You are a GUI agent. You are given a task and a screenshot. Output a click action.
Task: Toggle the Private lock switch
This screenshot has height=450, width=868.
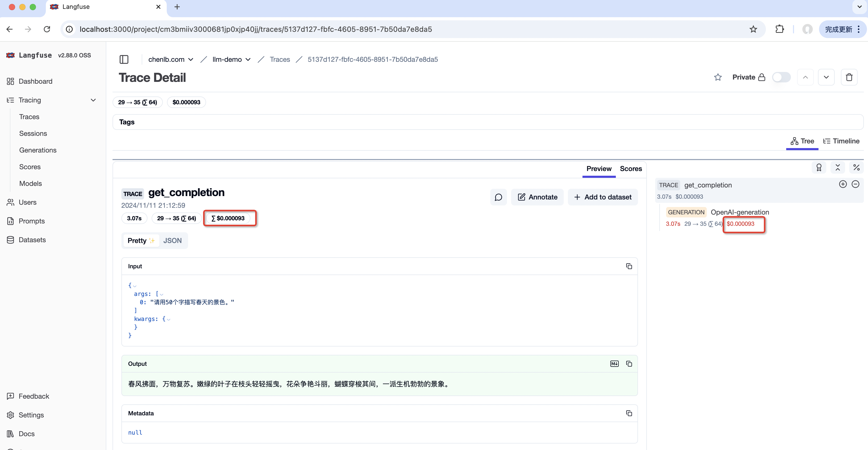(781, 77)
